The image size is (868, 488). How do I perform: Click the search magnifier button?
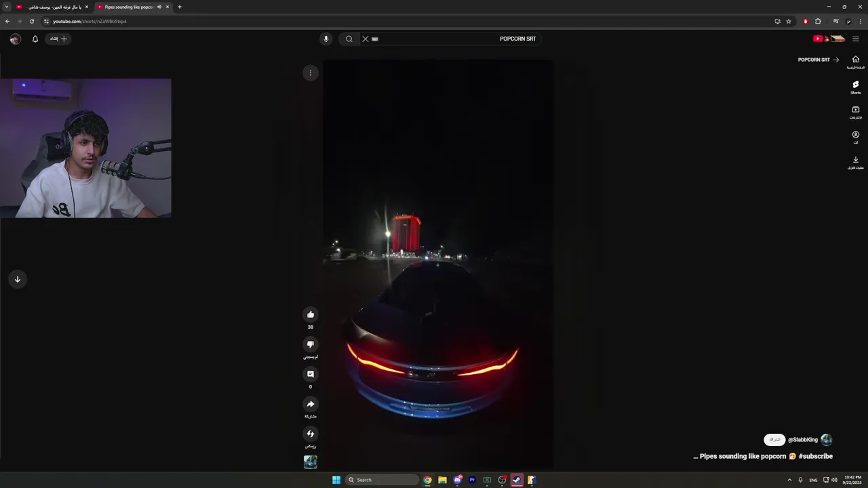[349, 39]
